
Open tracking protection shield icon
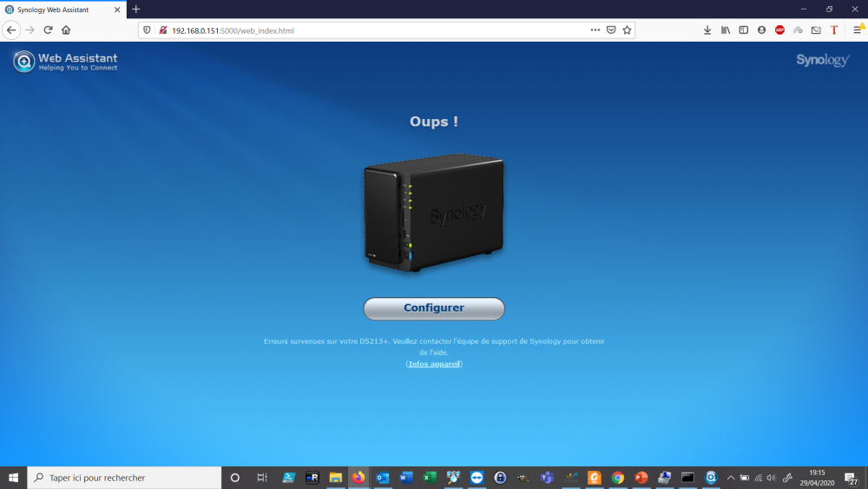tap(147, 30)
